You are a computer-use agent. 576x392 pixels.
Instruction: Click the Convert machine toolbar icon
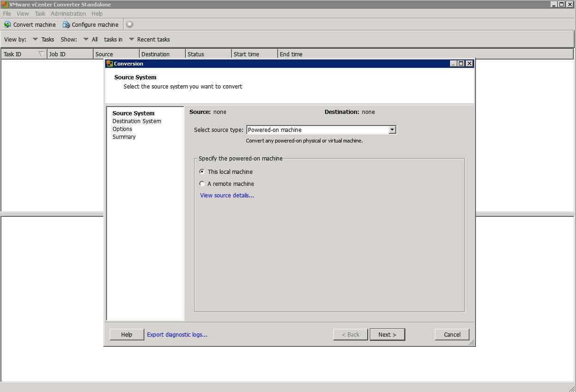pos(7,24)
